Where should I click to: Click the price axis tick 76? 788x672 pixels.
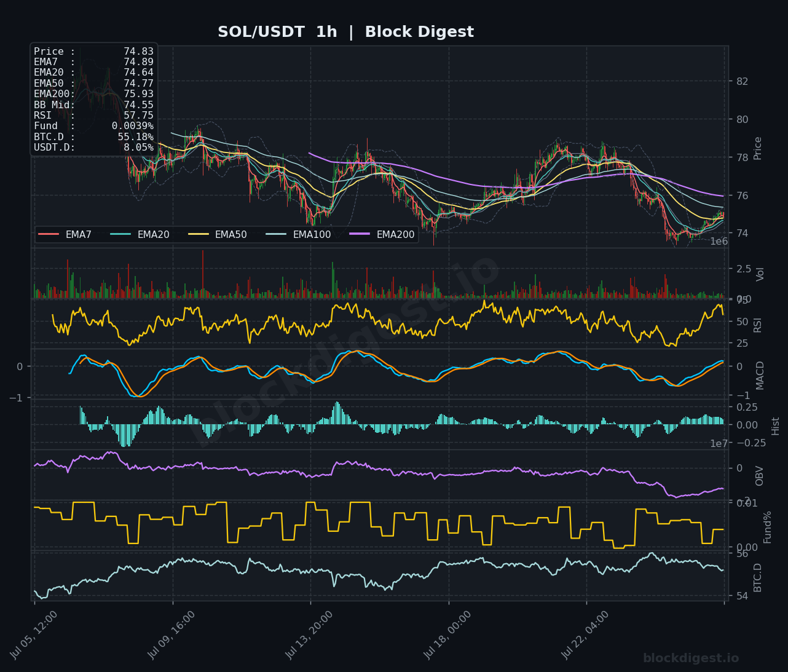[x=743, y=196]
